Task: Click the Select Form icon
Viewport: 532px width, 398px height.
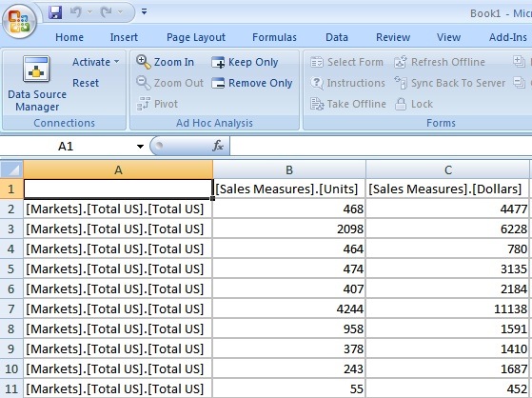Action: coord(317,62)
